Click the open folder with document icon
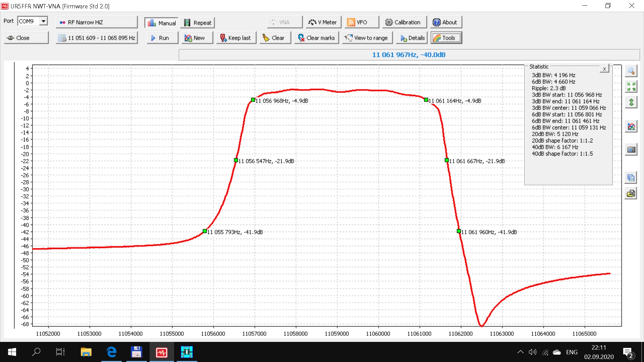The width and height of the screenshot is (644, 362). 631,193
